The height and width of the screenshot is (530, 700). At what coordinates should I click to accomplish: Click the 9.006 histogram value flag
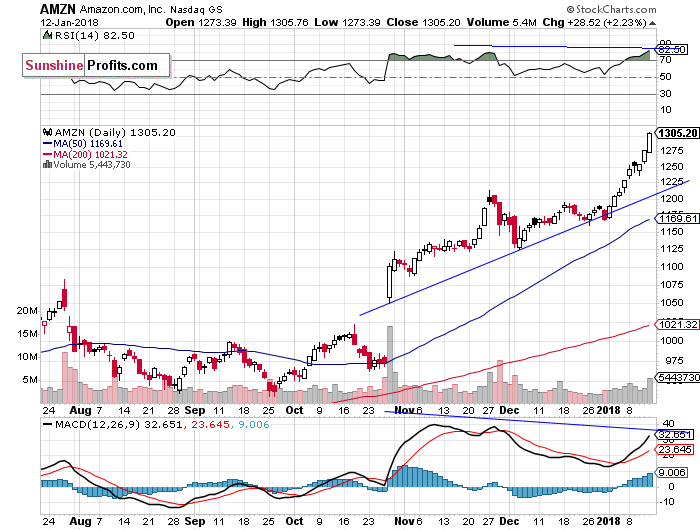point(671,472)
